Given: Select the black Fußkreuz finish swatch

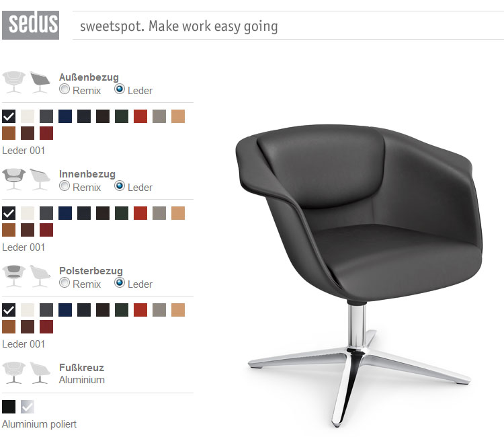Looking at the screenshot, I should click(x=9, y=407).
